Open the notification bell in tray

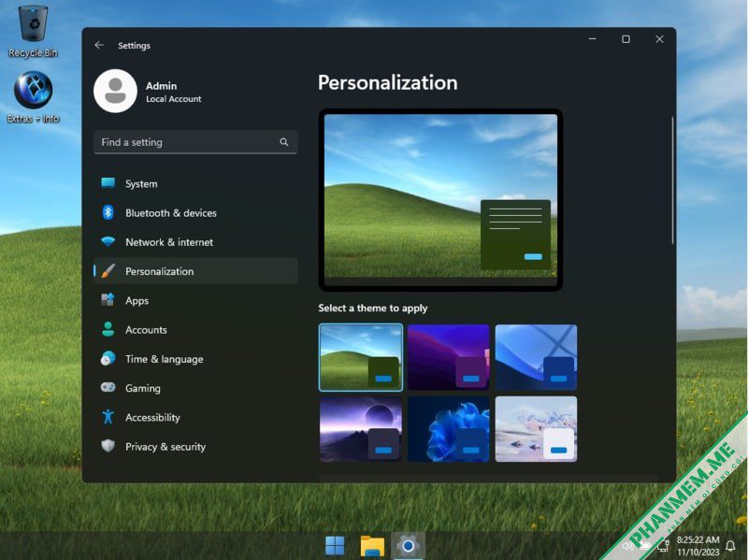(x=730, y=546)
